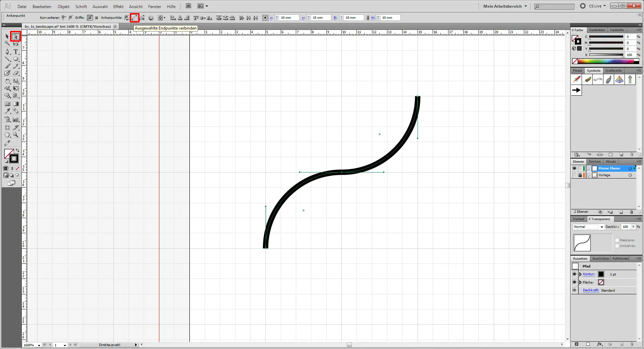Select the Direct Selection tool
644x349 pixels.
(x=15, y=36)
